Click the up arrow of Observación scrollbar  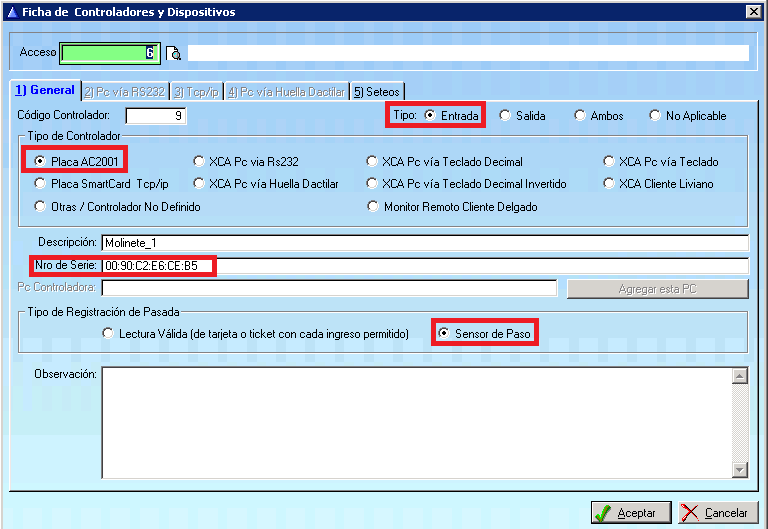[x=740, y=377]
